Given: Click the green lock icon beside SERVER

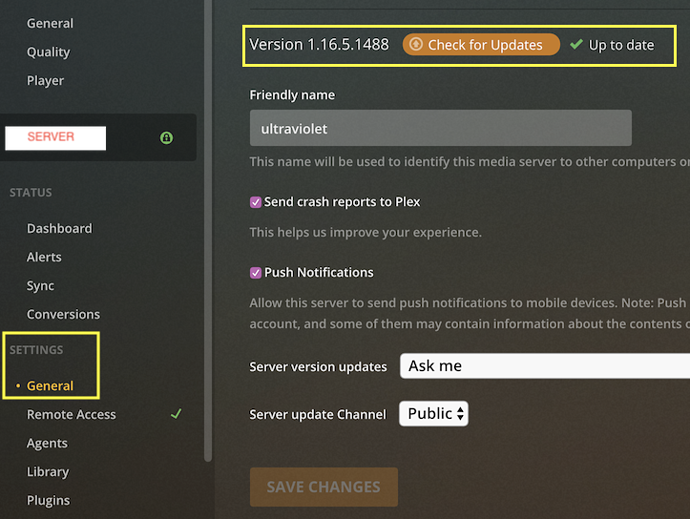Looking at the screenshot, I should coord(166,138).
